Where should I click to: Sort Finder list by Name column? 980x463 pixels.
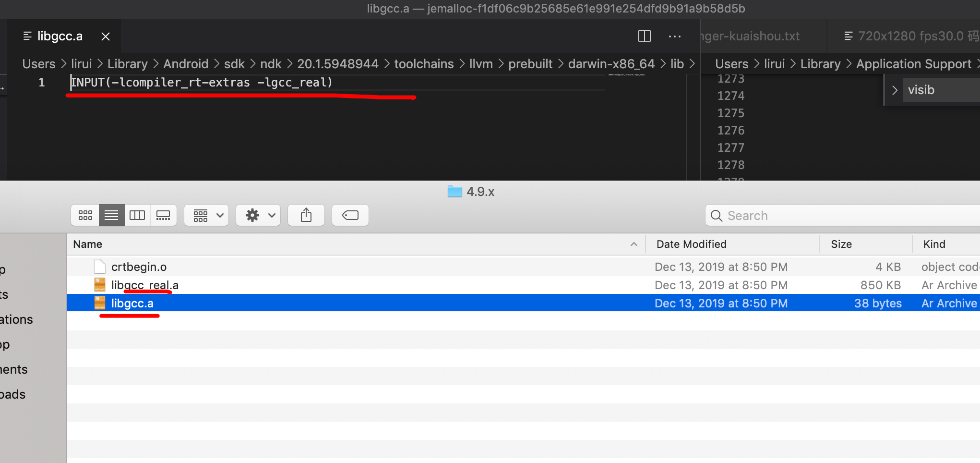tap(356, 244)
